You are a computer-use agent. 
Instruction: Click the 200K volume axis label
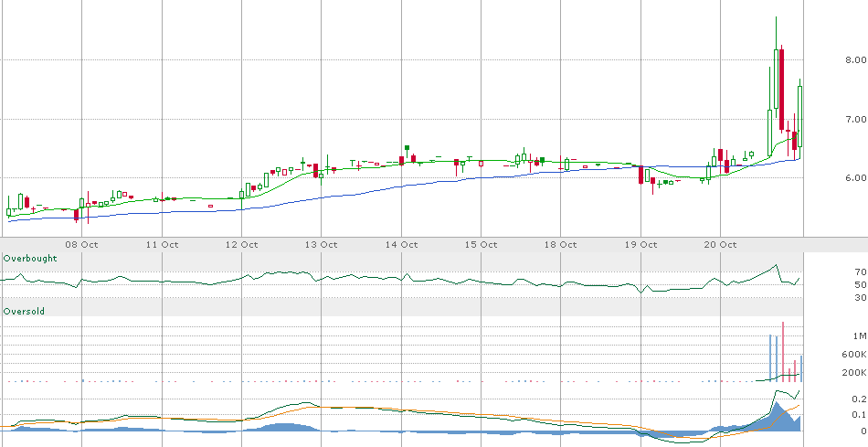point(854,372)
